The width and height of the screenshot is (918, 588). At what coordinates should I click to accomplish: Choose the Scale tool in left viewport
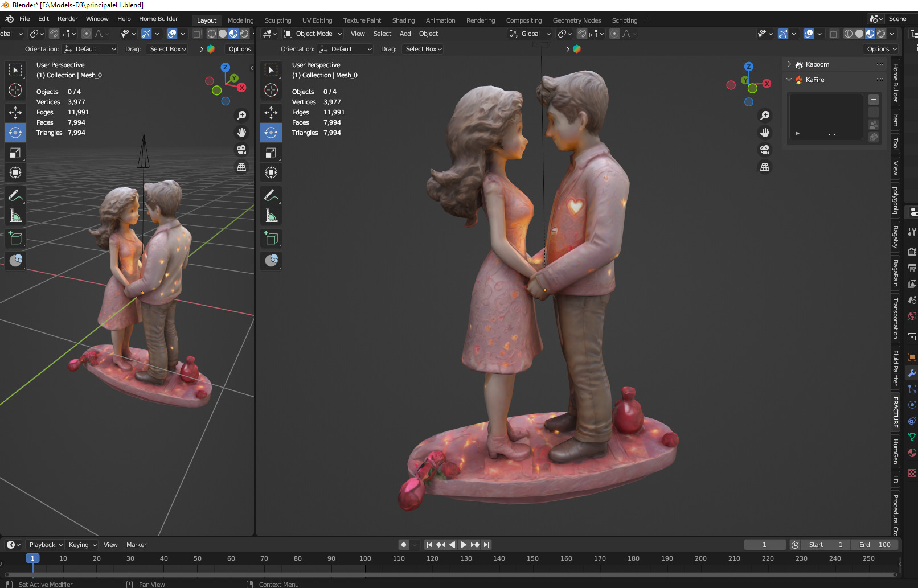[15, 153]
